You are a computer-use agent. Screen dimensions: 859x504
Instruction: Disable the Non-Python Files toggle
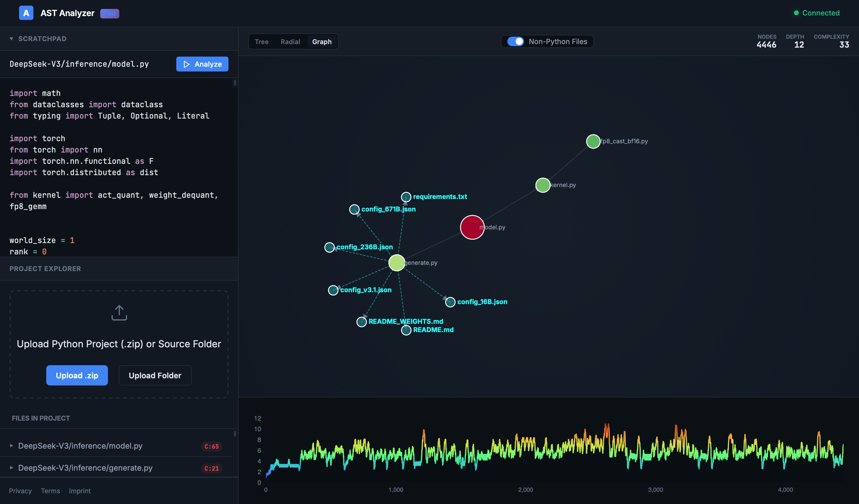tap(516, 41)
